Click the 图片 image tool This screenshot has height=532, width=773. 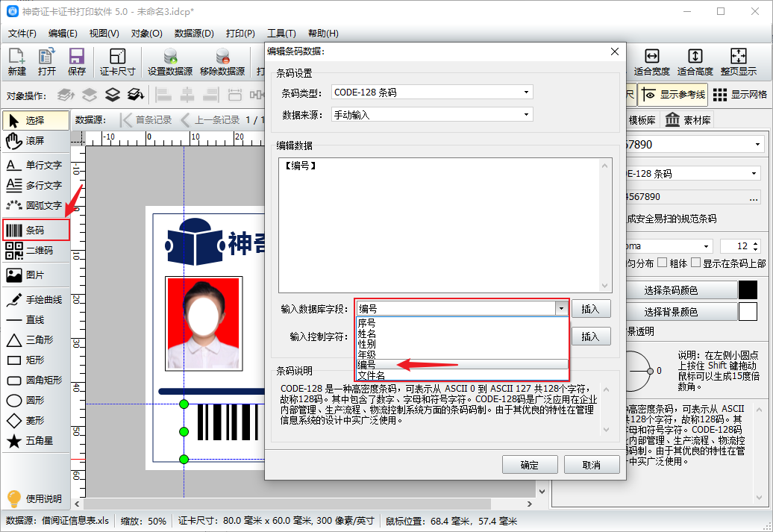(36, 275)
